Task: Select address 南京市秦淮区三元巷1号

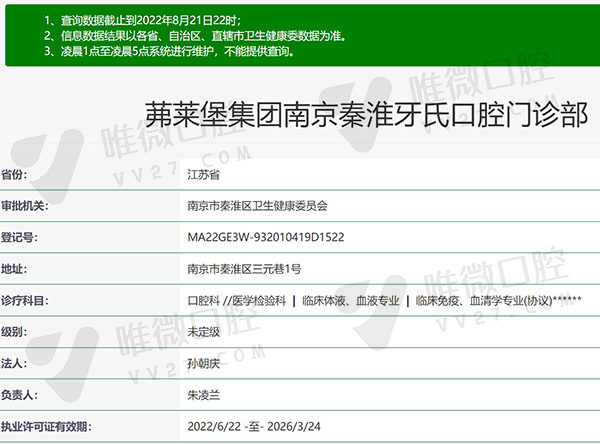Action: 245,269
